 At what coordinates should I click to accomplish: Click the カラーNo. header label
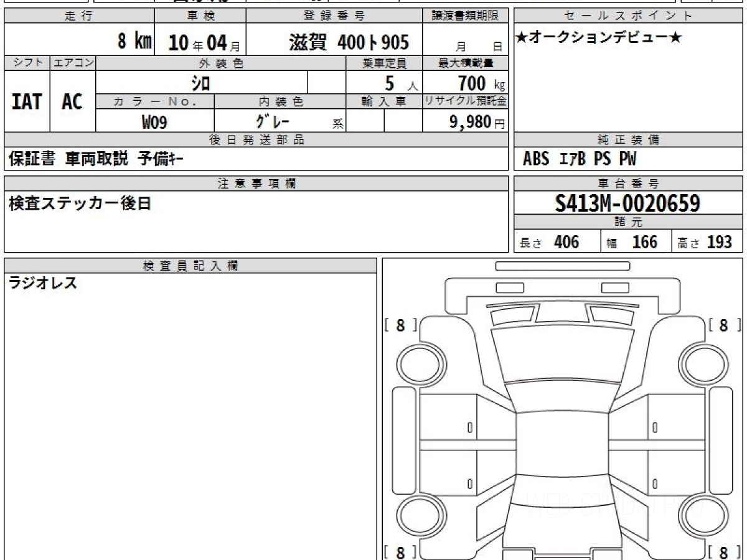(x=155, y=101)
